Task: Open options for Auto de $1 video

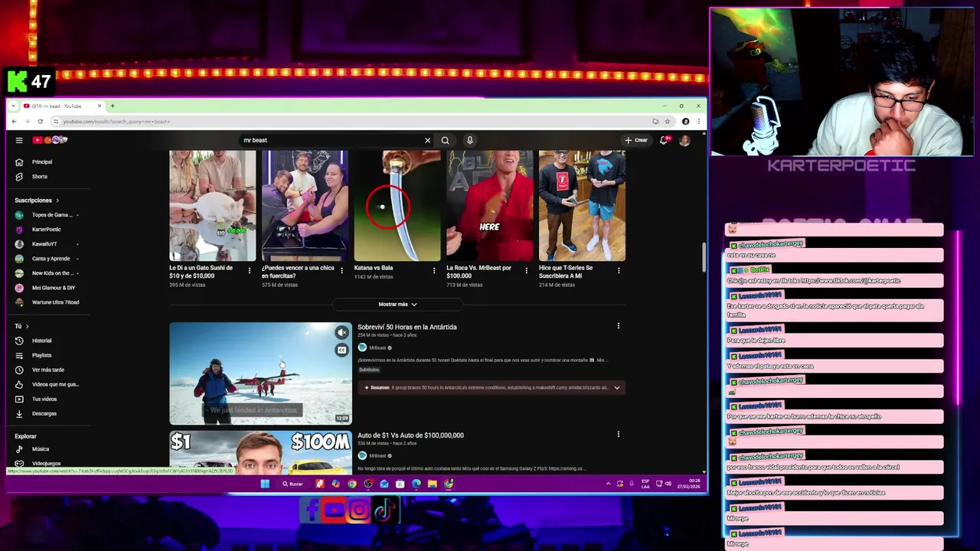Action: tap(619, 435)
